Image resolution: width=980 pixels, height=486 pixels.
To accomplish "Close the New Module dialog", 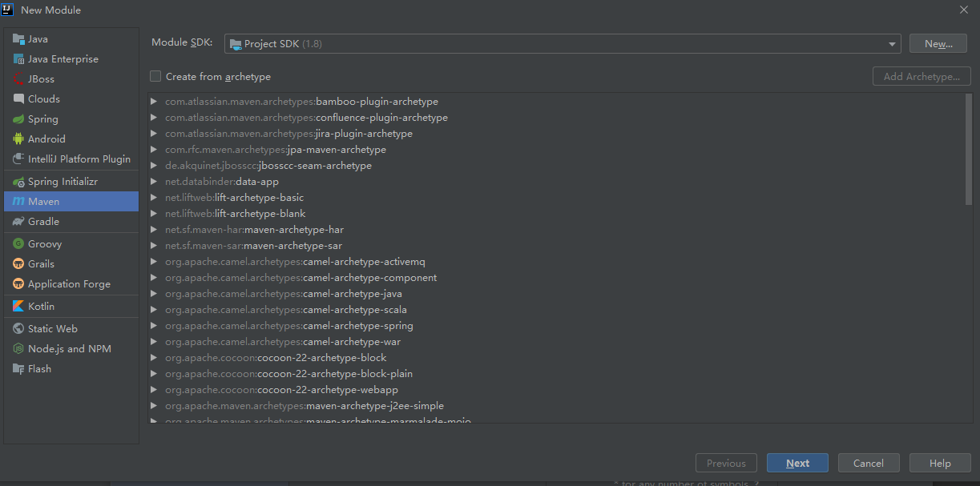I will point(963,10).
